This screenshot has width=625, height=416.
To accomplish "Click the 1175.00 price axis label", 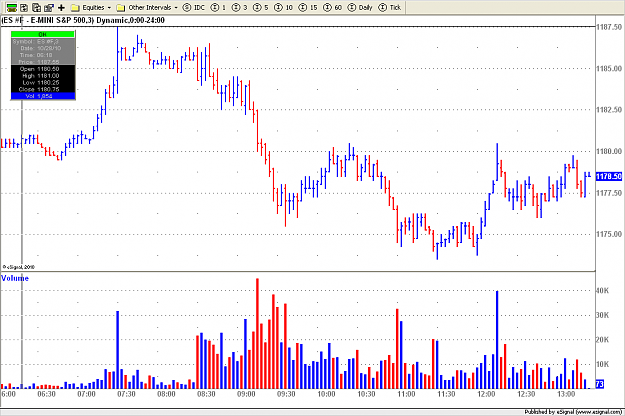I will [609, 234].
